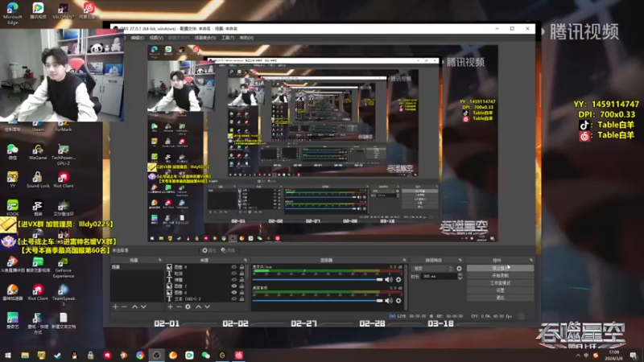644x362 pixels.
Task: Toggle visibility eye of 图像 6 source
Action: coord(234,293)
